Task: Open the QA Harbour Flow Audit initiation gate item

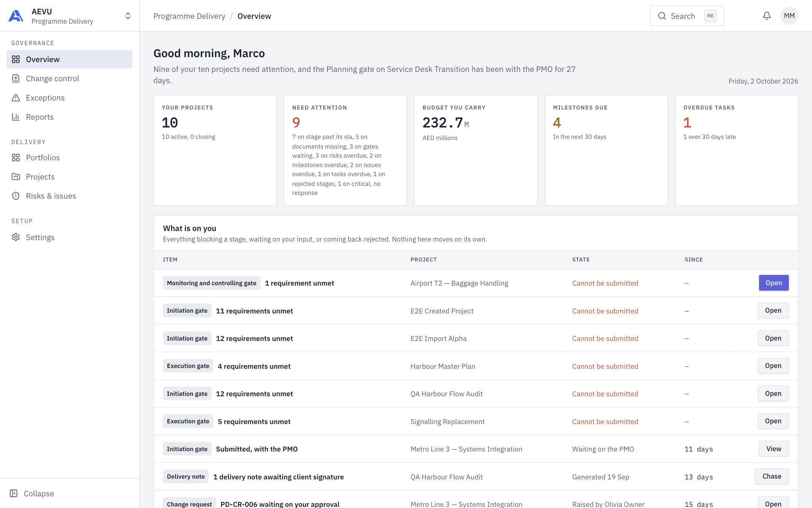Action: [x=773, y=394]
